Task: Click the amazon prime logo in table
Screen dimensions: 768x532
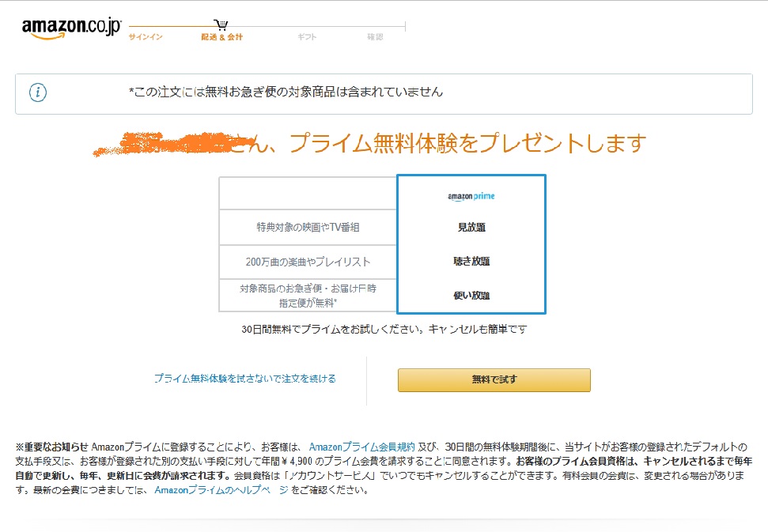Action: (x=471, y=196)
